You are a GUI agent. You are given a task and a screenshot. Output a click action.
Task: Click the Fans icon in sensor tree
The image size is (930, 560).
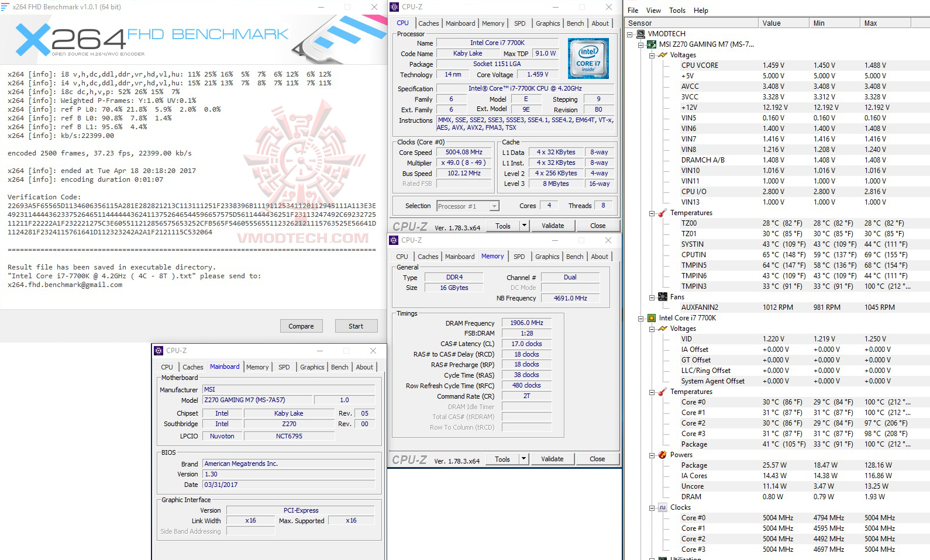[663, 297]
